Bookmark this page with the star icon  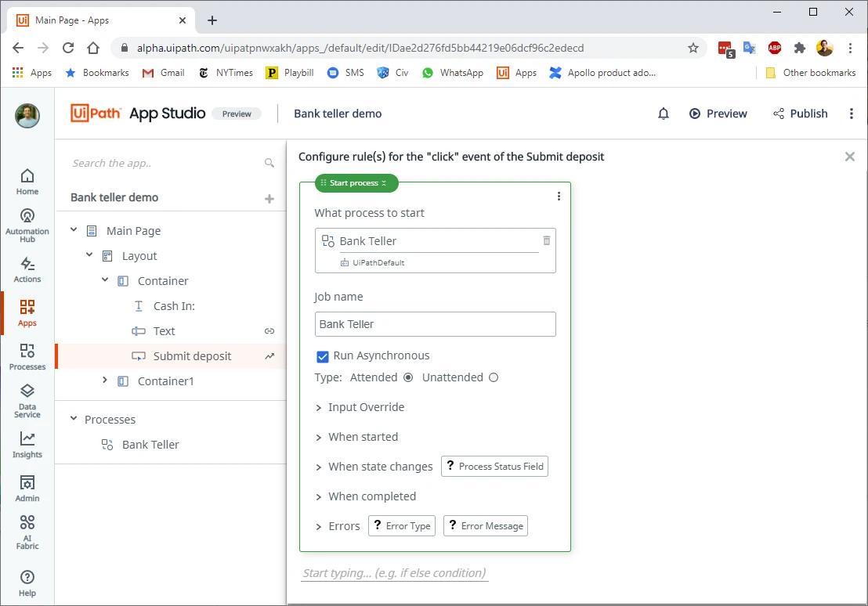(x=693, y=48)
